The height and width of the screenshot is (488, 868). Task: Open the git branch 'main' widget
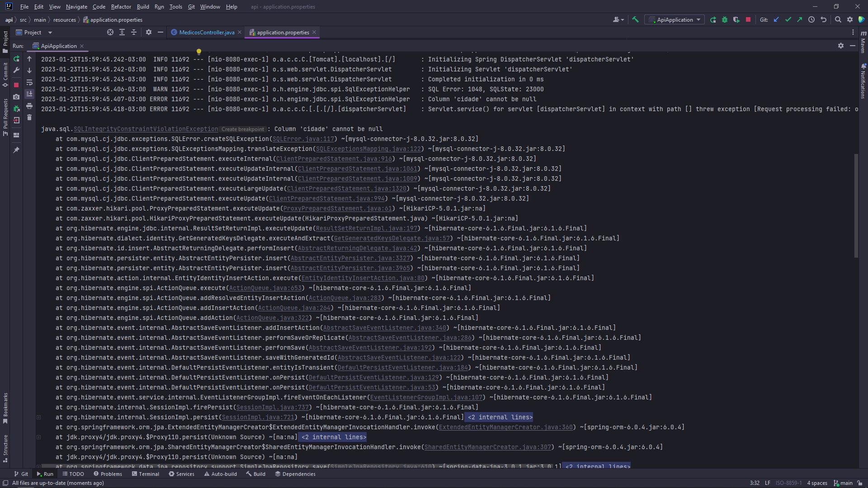pos(843,483)
